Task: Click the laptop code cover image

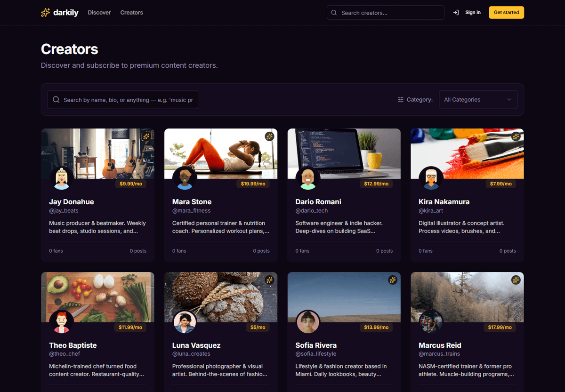Action: 344,153
